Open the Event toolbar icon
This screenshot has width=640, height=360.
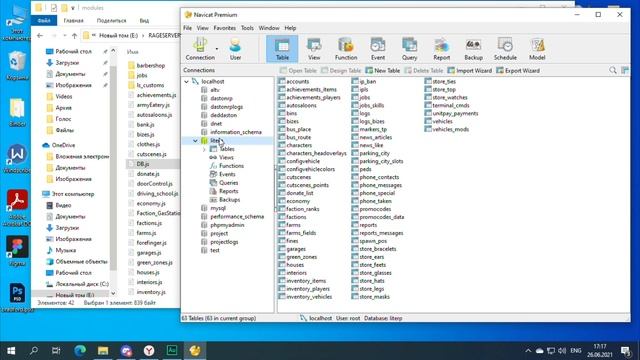tap(378, 49)
